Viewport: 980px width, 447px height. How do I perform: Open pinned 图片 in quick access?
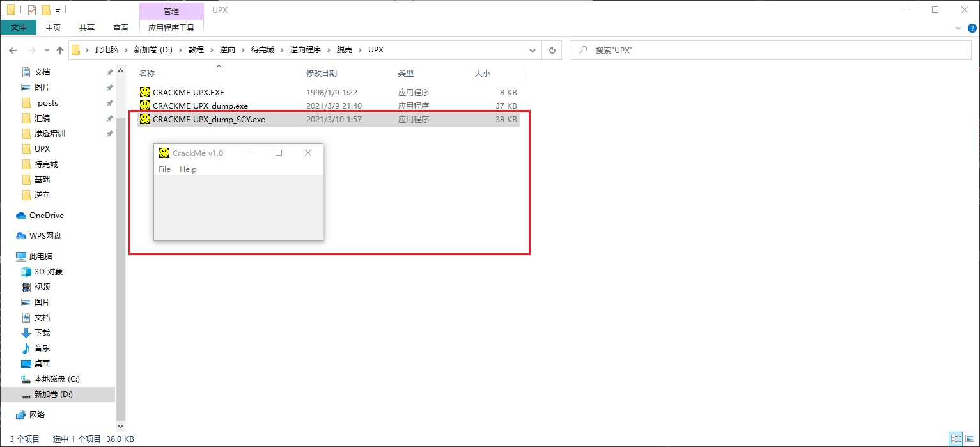pyautogui.click(x=42, y=88)
